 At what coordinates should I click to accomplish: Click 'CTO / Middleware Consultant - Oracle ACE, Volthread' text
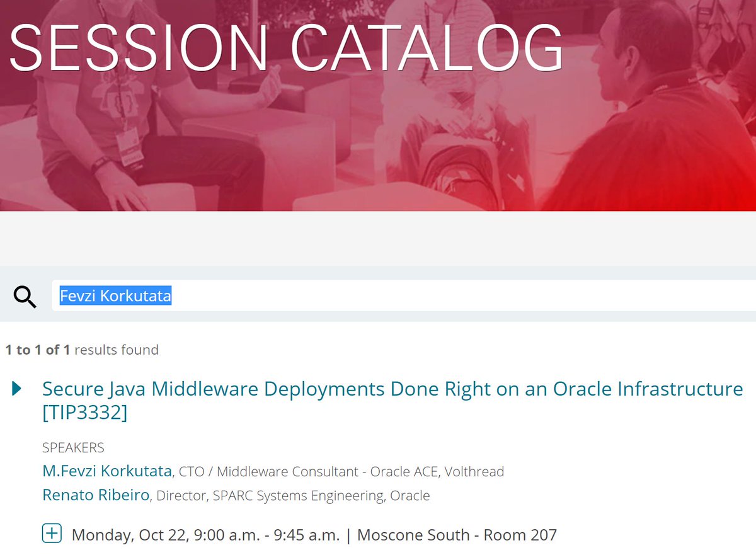[341, 471]
